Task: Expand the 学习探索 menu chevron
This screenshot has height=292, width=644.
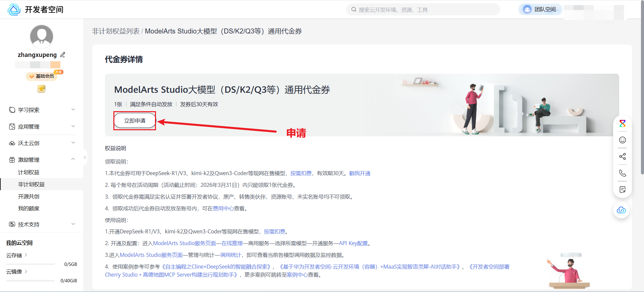Action: (73, 109)
